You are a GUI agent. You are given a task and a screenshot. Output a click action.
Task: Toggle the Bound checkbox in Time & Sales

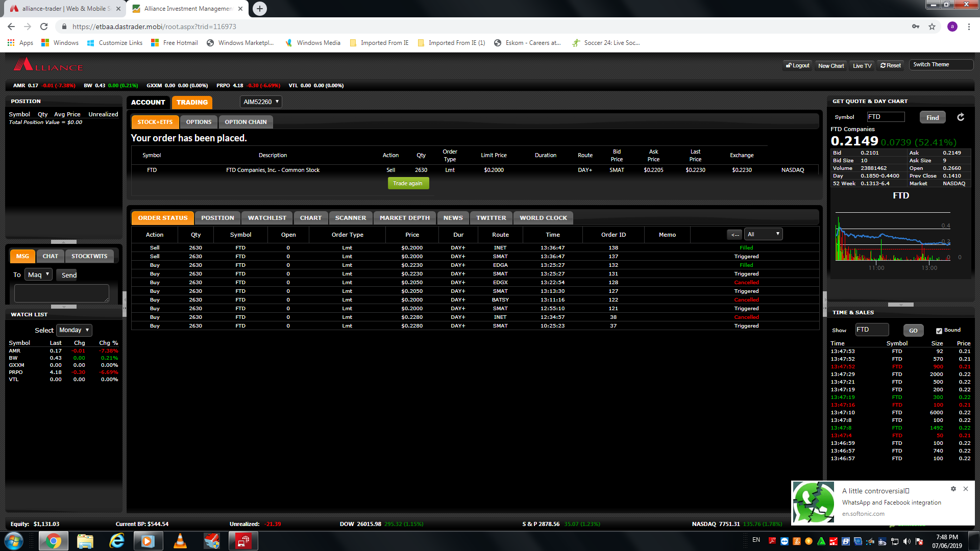click(x=939, y=331)
